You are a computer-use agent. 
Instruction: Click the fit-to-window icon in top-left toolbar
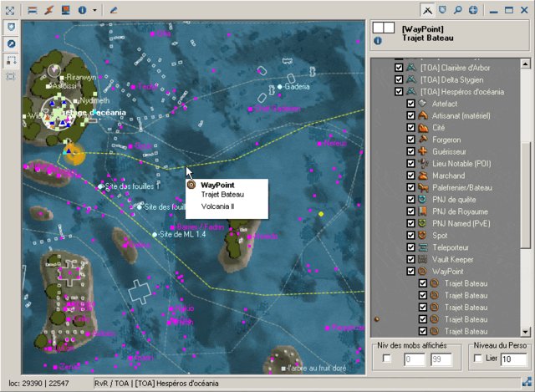pyautogui.click(x=10, y=10)
